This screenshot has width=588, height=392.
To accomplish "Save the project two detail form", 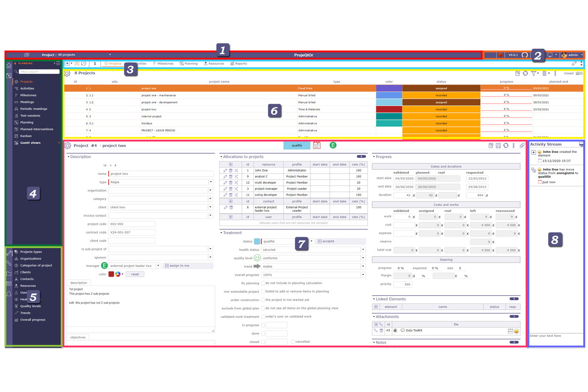I will 498,146.
